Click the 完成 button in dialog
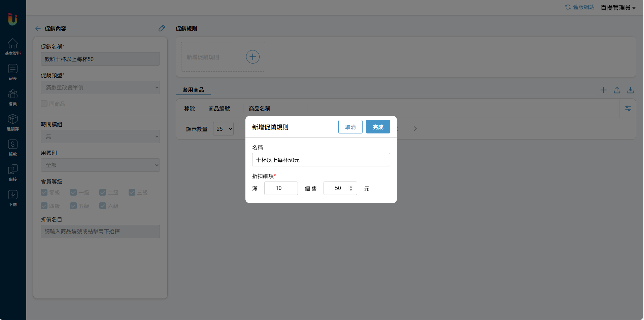Screen dimensions: 644x320 click(378, 127)
